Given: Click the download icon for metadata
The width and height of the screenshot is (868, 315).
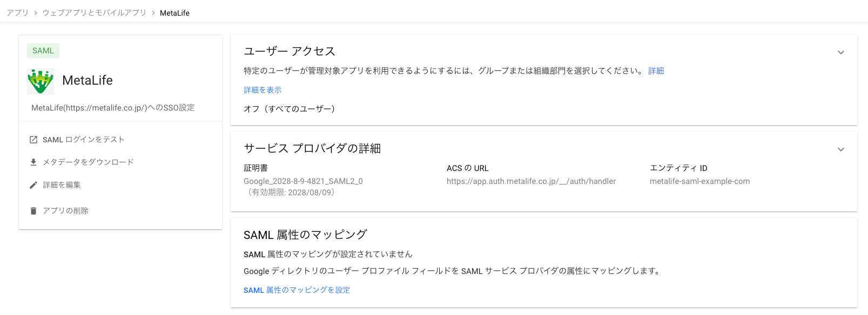Looking at the screenshot, I should click(33, 162).
